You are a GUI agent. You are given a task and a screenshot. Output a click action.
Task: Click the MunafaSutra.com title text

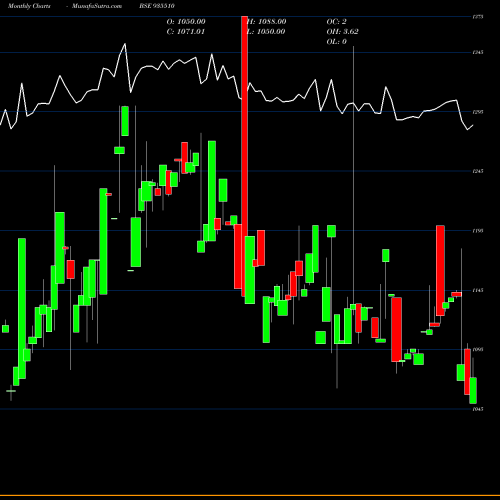[x=97, y=6]
